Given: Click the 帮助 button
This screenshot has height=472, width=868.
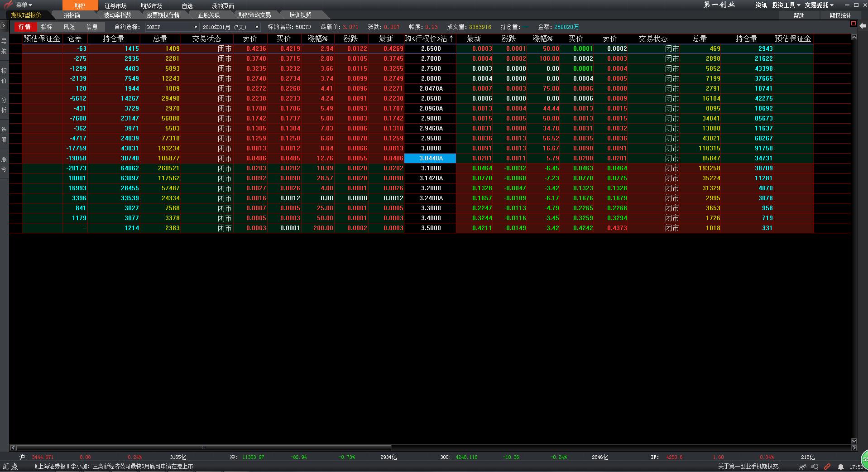Looking at the screenshot, I should [799, 15].
